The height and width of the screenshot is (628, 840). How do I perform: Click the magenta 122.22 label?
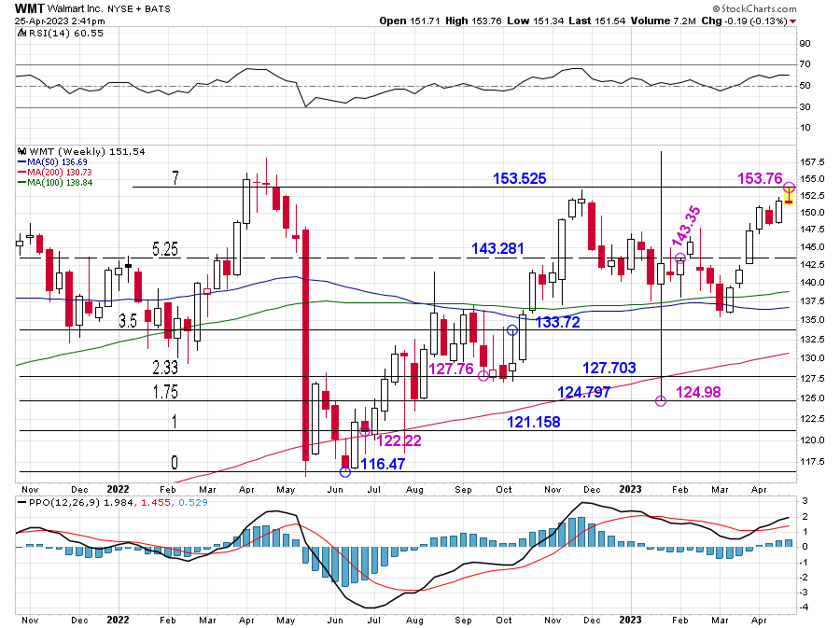point(399,440)
